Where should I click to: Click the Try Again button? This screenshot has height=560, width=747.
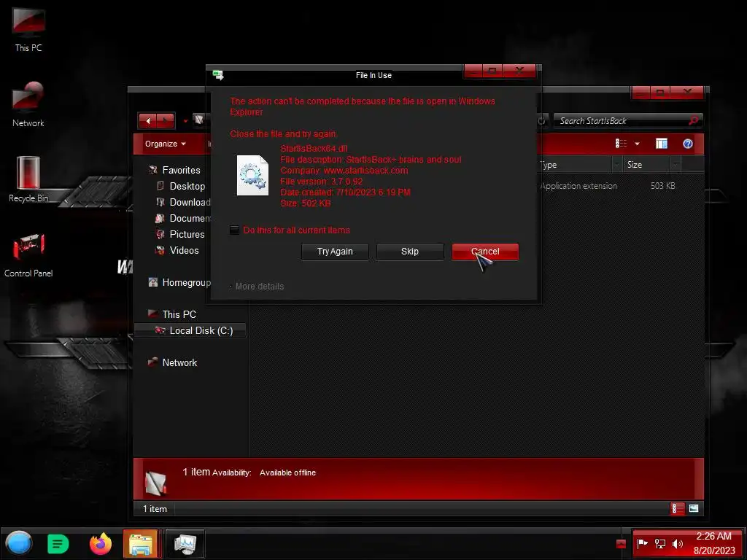tap(335, 252)
